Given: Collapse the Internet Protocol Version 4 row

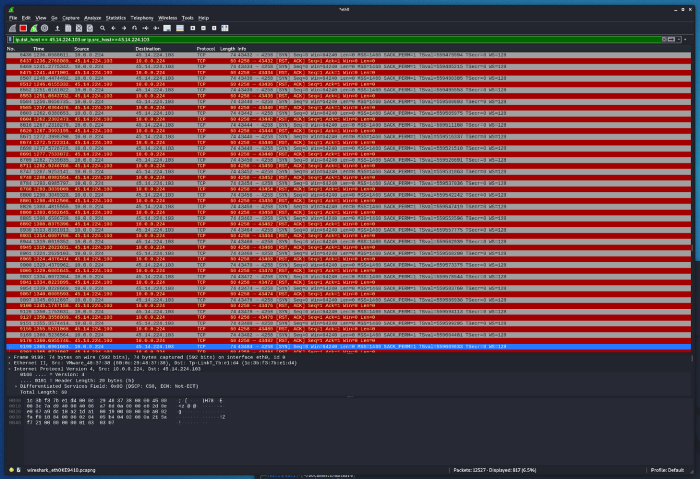Looking at the screenshot, I should 9,369.
